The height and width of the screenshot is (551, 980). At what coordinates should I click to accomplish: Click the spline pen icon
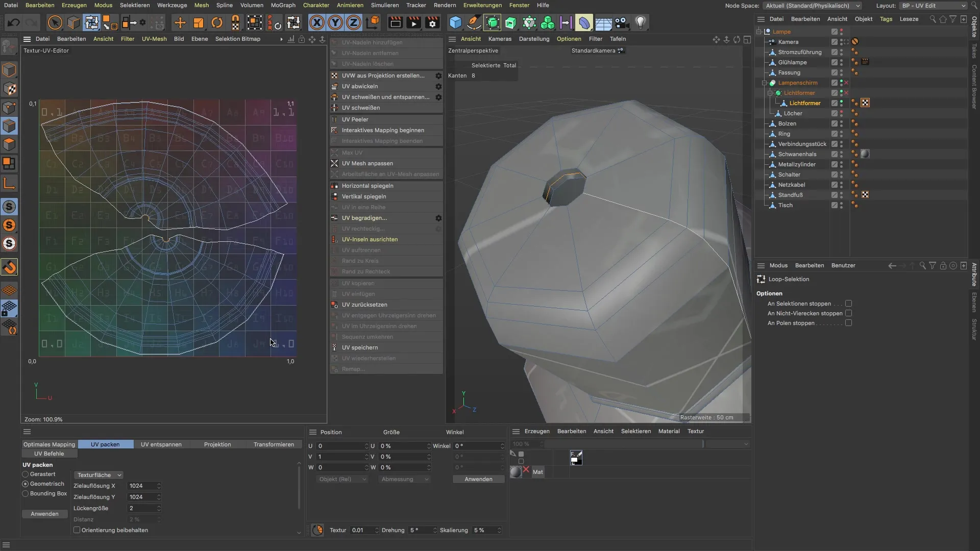pyautogui.click(x=474, y=22)
